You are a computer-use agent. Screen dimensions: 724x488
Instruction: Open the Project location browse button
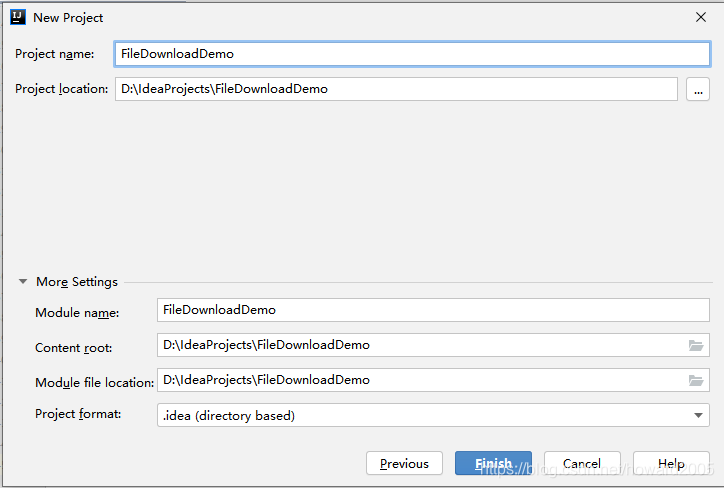pyautogui.click(x=698, y=89)
